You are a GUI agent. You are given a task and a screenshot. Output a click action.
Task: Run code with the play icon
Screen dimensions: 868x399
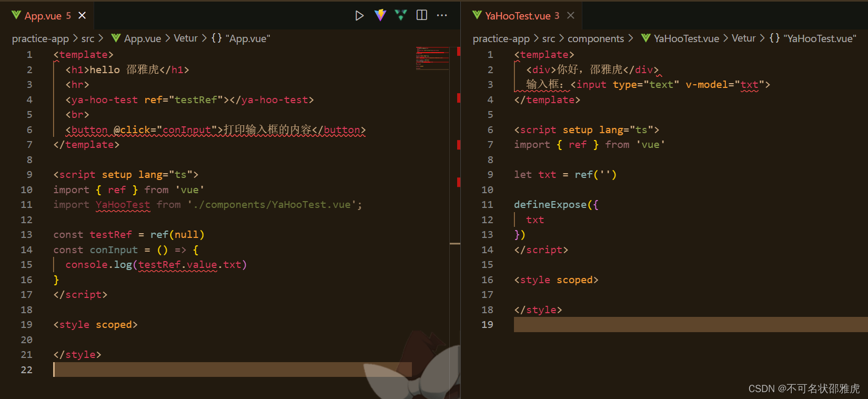[x=359, y=16]
